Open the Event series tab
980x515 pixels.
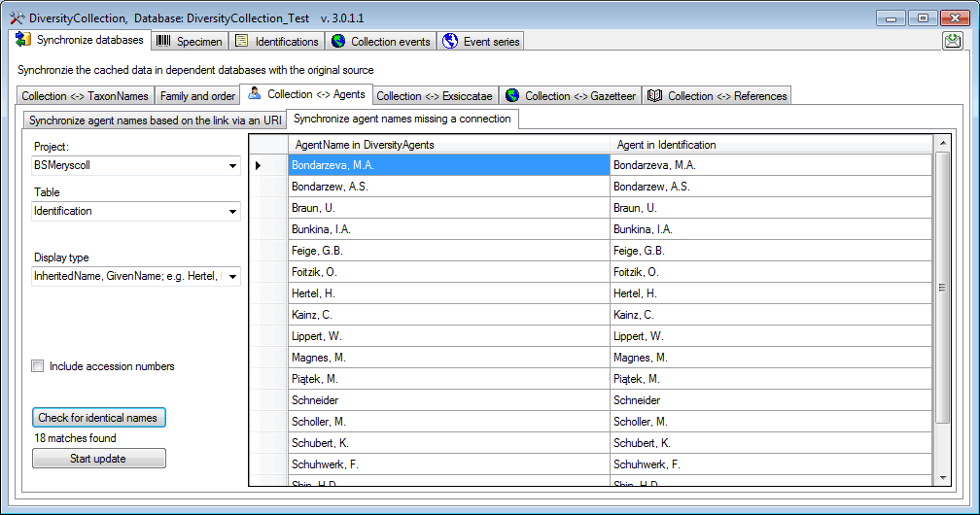(x=480, y=41)
